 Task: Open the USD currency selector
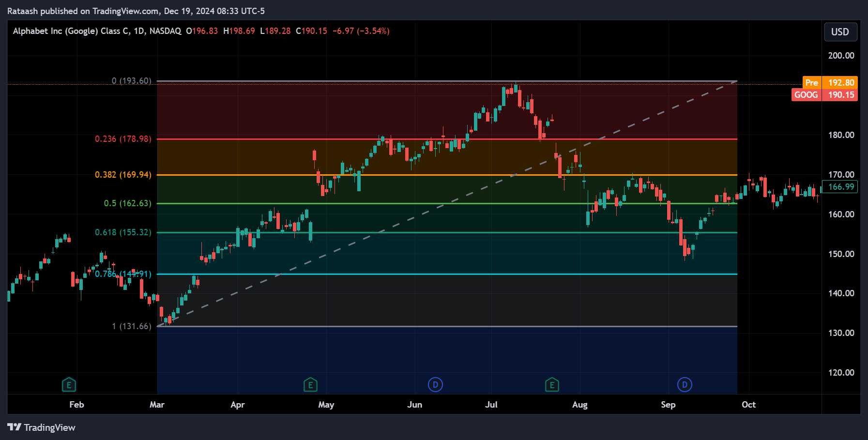tap(840, 32)
